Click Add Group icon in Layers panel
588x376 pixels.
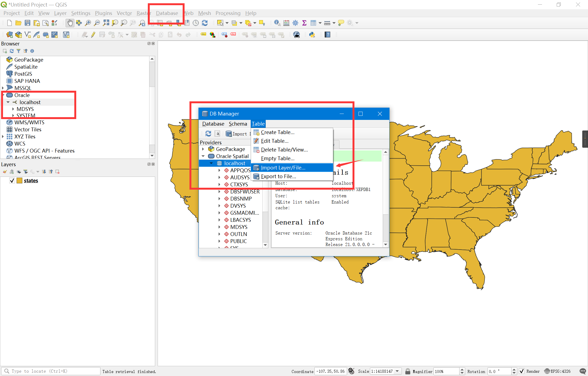[12, 172]
